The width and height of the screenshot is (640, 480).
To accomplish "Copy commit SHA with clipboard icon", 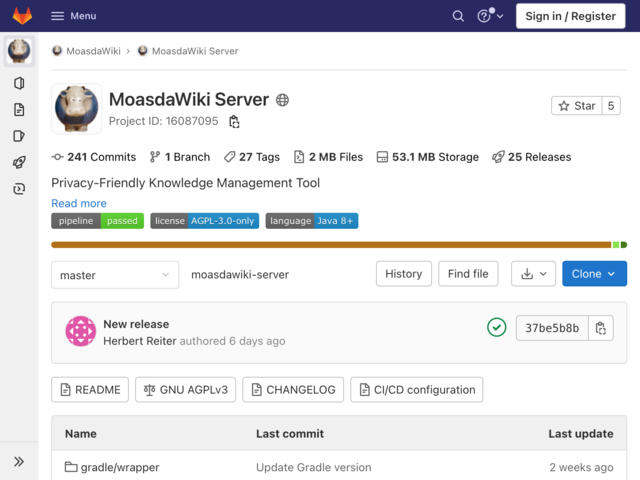I will (x=601, y=328).
